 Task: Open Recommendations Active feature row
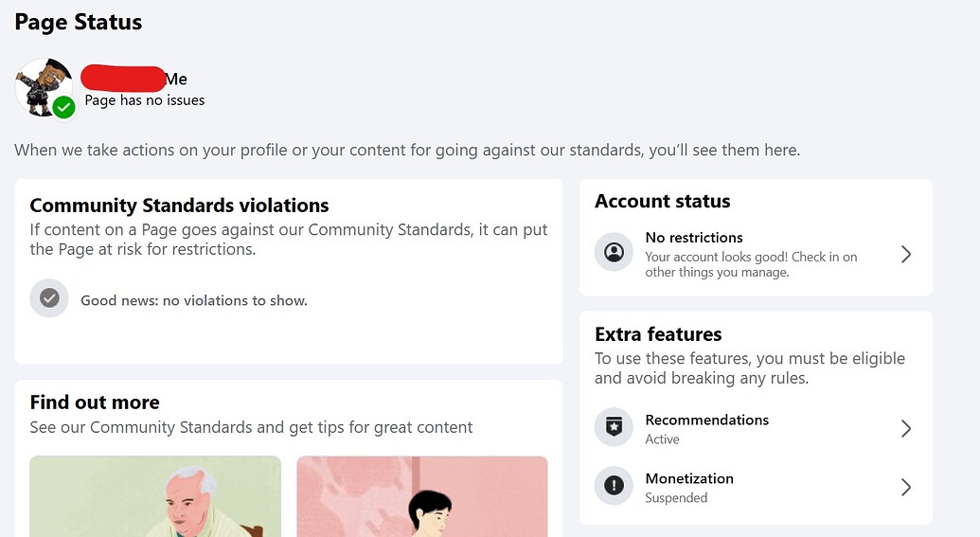(x=756, y=428)
